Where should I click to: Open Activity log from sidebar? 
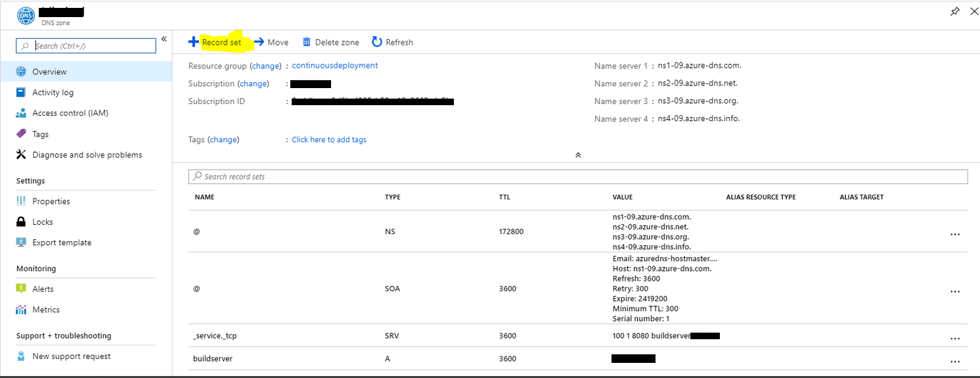tap(53, 93)
